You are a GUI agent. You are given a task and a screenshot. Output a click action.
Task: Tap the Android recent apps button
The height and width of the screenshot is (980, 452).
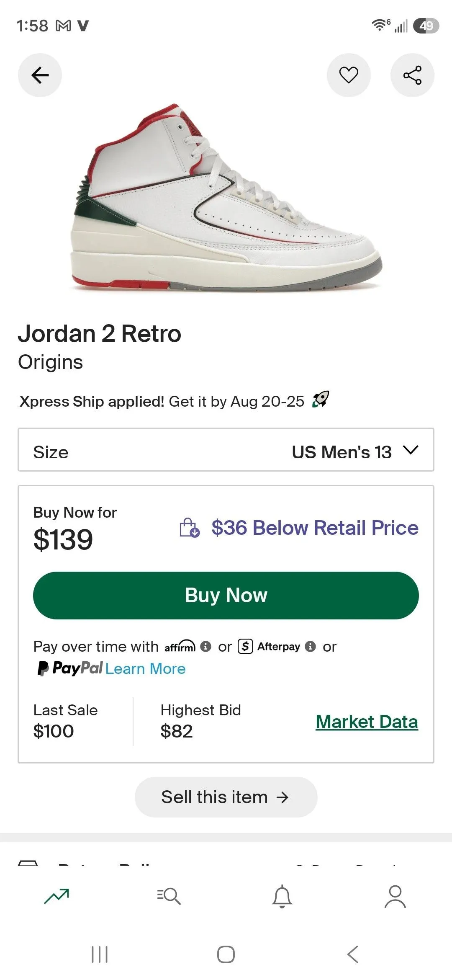pyautogui.click(x=100, y=954)
